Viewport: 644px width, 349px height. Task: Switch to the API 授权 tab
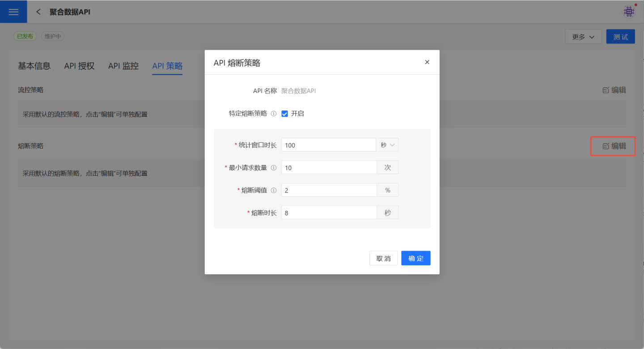point(79,66)
